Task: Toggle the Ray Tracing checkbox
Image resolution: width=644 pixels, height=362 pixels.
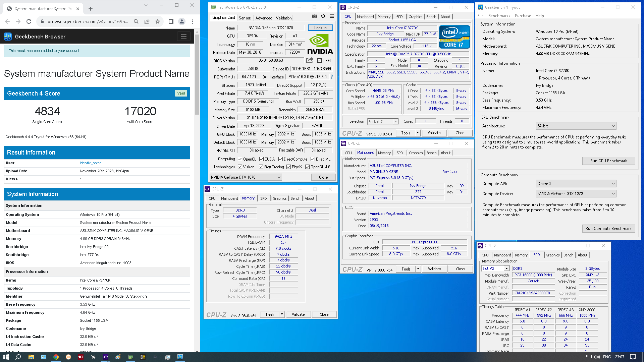Action: click(x=261, y=167)
